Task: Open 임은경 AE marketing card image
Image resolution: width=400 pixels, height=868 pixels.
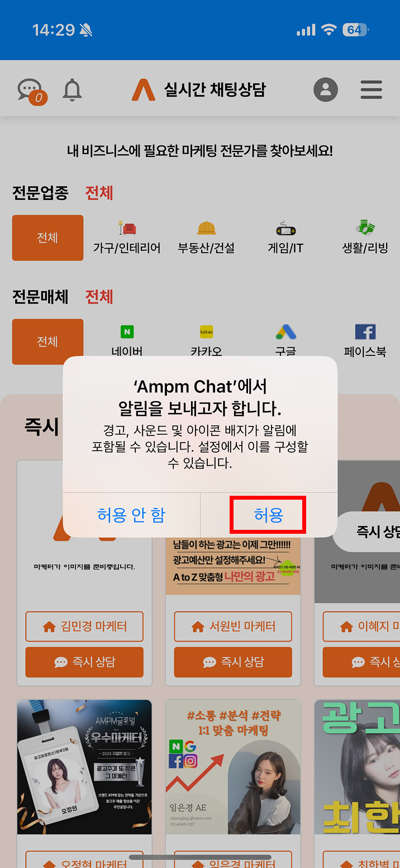Action: tap(233, 767)
